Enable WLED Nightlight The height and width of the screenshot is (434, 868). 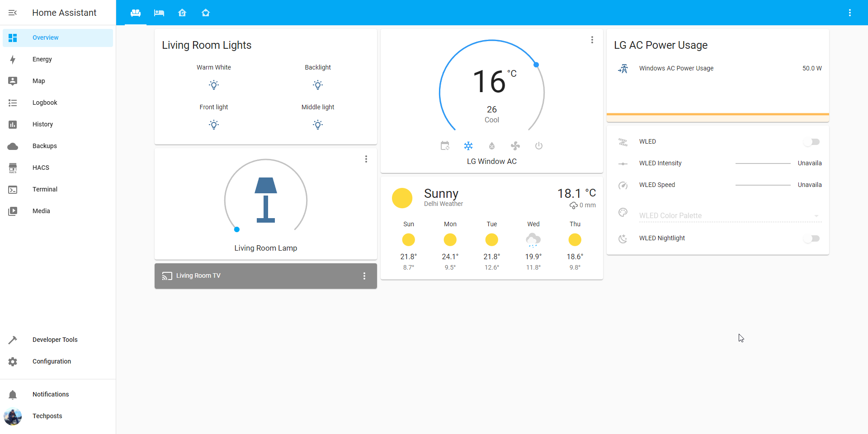(x=812, y=238)
